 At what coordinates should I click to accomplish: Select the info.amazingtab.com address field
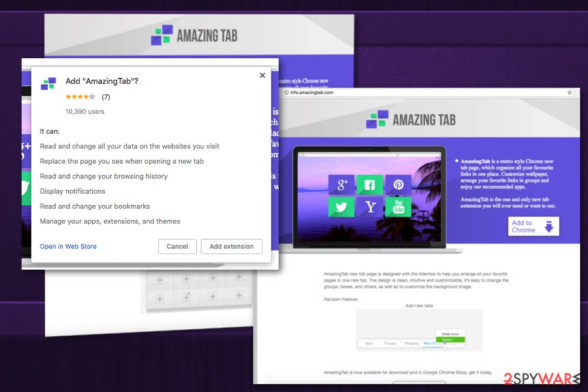tap(428, 92)
